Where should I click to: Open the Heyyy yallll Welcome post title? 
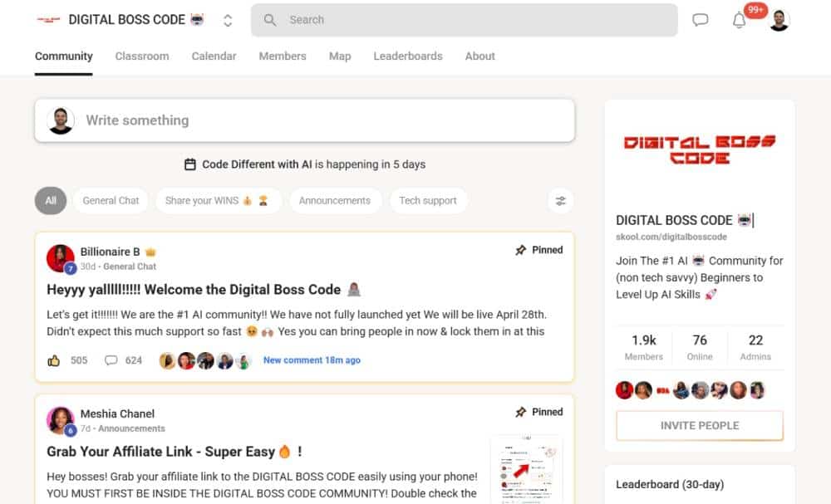[204, 290]
